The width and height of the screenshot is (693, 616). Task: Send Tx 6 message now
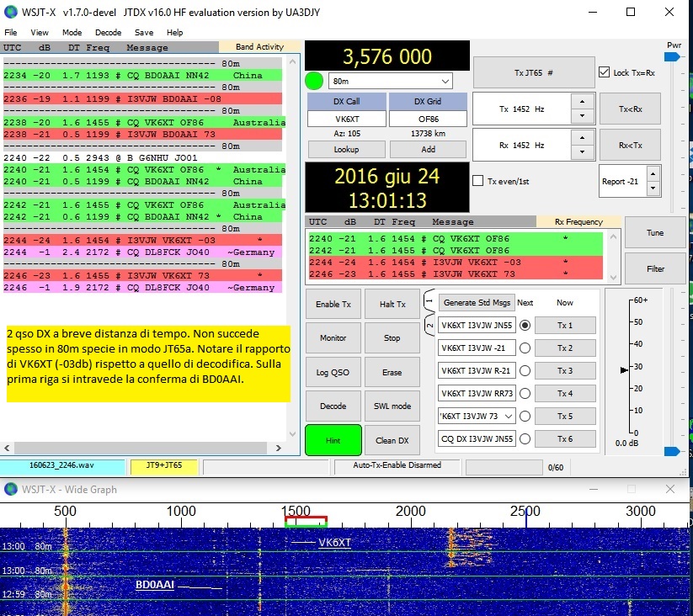click(565, 439)
